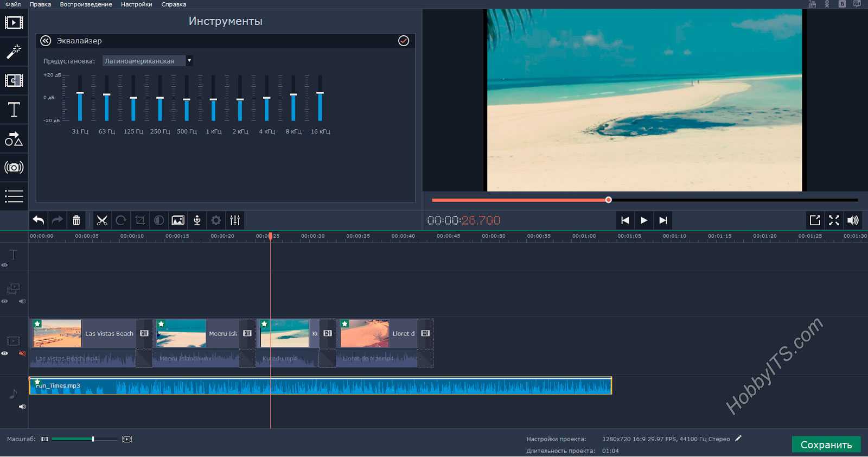Screen dimensions: 868x457
Task: Select the Meeru Island clip
Action: 197,333
